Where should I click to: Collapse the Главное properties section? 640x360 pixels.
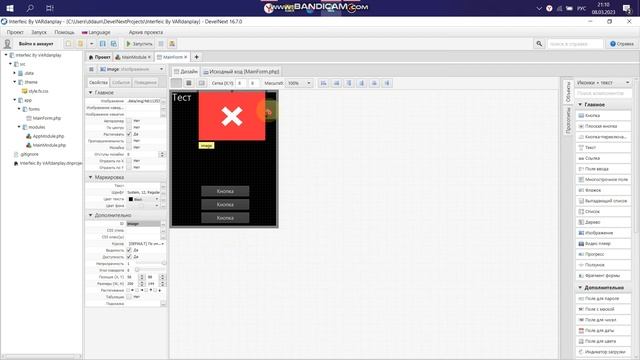[90, 93]
